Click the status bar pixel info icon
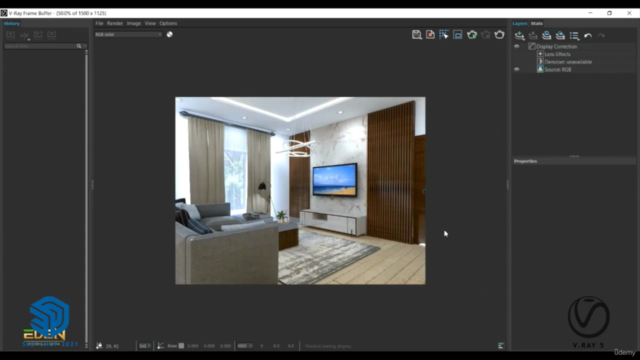Image resolution: width=640 pixels, height=360 pixels. coord(99,346)
